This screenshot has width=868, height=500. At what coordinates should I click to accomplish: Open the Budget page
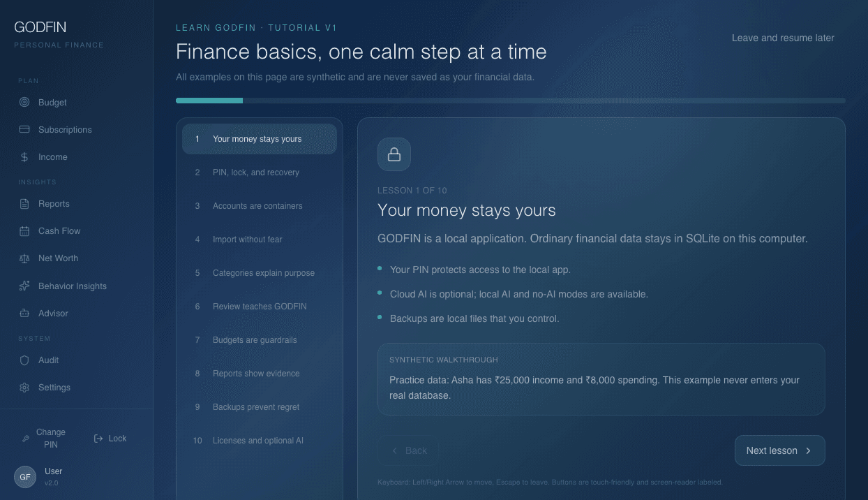(x=77, y=102)
